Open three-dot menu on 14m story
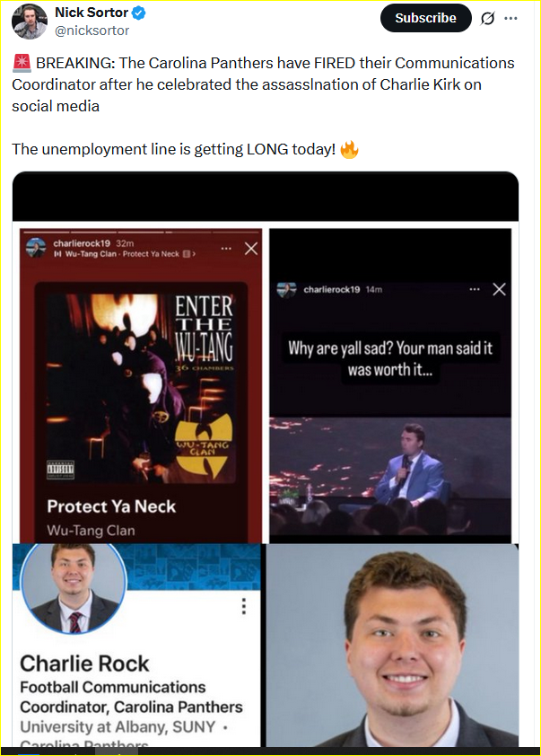The height and width of the screenshot is (756, 541). (475, 289)
